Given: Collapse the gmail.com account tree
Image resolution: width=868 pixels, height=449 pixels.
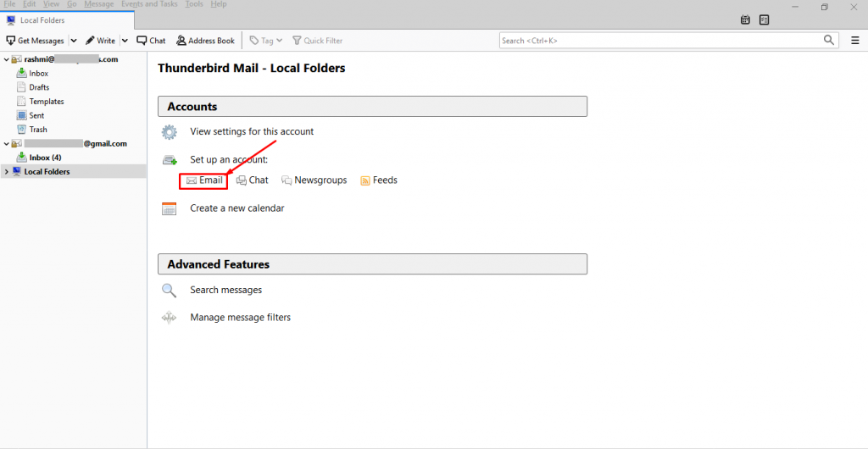Looking at the screenshot, I should pyautogui.click(x=6, y=144).
